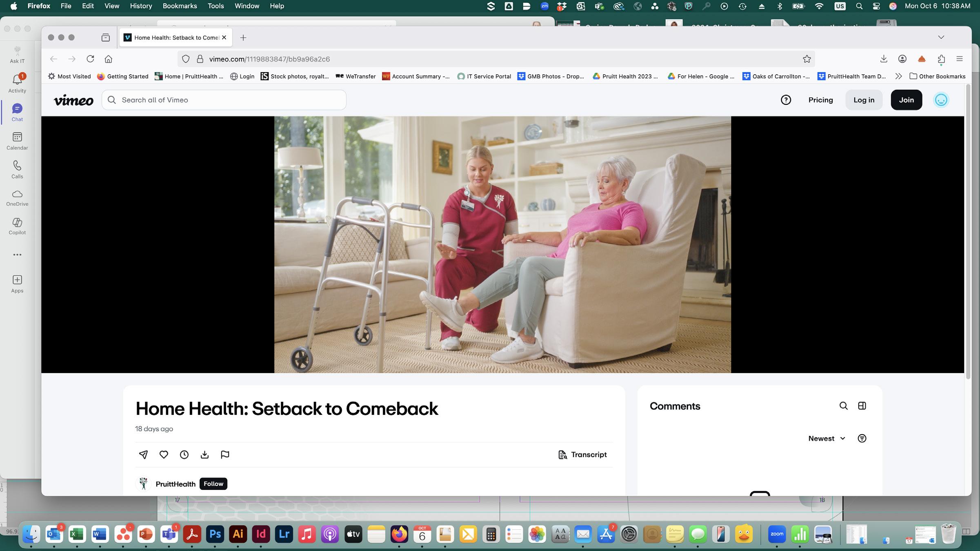The height and width of the screenshot is (551, 980).
Task: Add video to Watch Later with the clock icon
Action: tap(184, 454)
